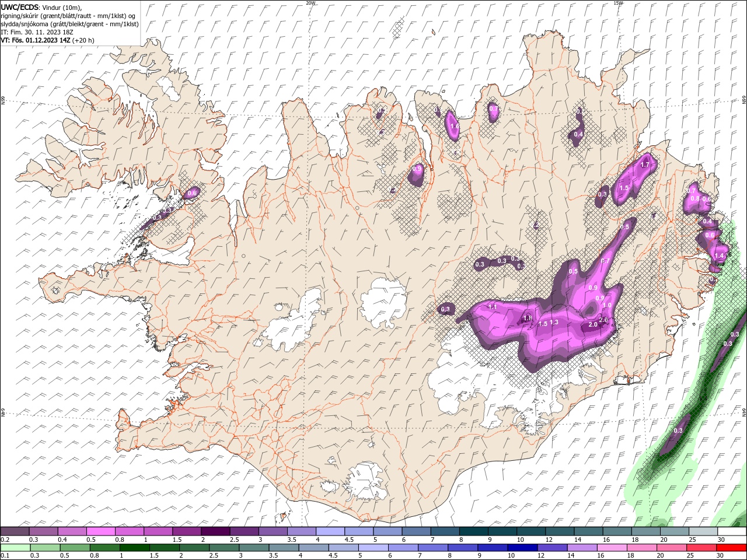Screen dimensions: 747x560
Task: Click the 1.3 snowfall value on the map
Action: click(554, 323)
